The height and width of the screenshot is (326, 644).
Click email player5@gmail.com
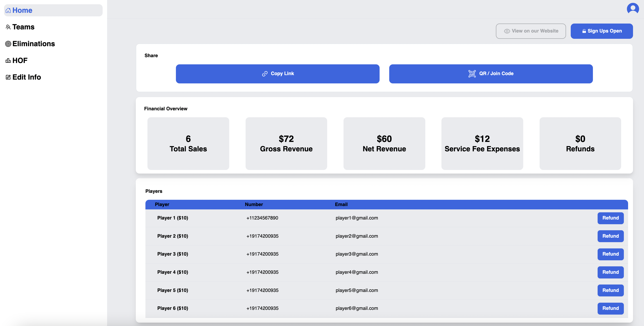pyautogui.click(x=357, y=290)
